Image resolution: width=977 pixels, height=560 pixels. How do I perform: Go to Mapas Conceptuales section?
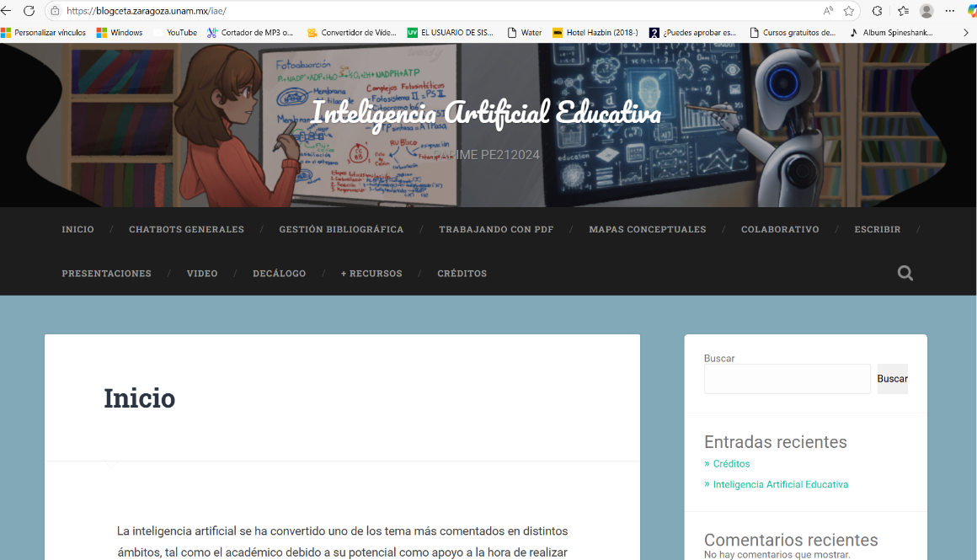pos(648,229)
